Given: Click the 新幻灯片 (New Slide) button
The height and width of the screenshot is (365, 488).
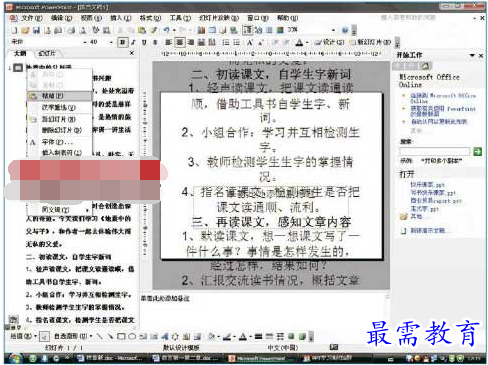Looking at the screenshot, I should pyautogui.click(x=370, y=42).
